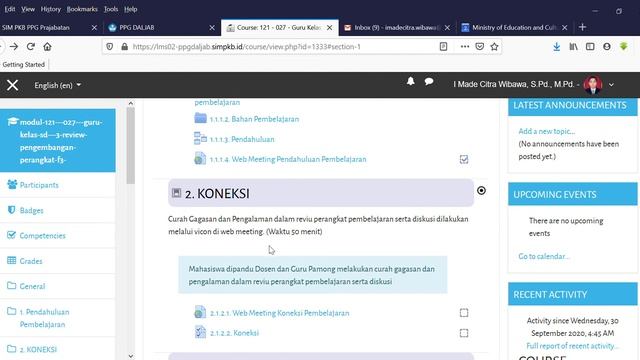The width and height of the screenshot is (640, 360).
Task: Toggle the sidebars icon in toolbar
Action: [x=590, y=47]
